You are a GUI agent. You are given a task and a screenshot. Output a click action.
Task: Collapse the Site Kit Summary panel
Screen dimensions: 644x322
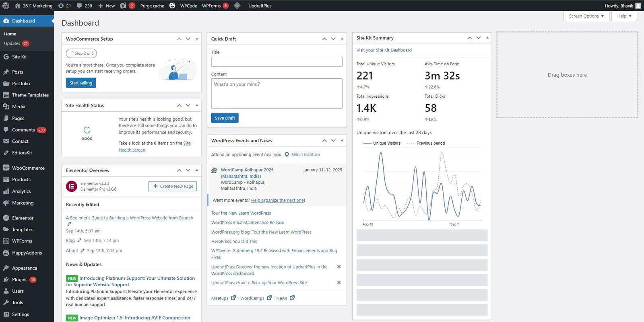[487, 38]
